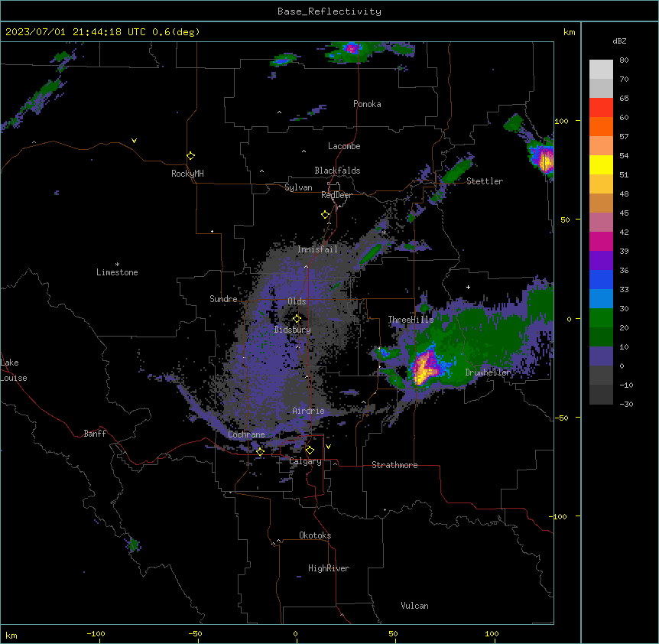Viewport: 659px width, 644px height.
Task: Click the yellow diamond marker above RockyMH
Action: [x=191, y=156]
